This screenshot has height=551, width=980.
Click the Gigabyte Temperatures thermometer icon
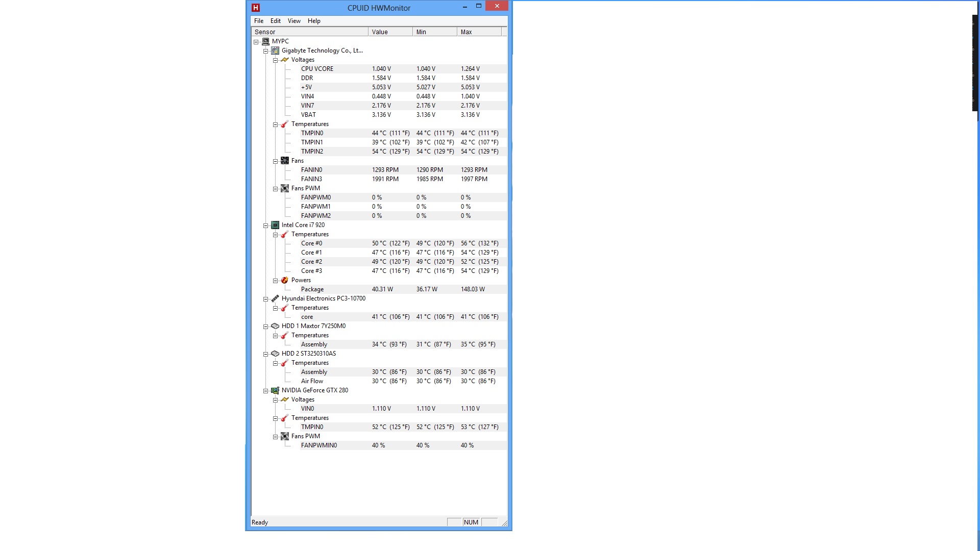[x=285, y=124]
